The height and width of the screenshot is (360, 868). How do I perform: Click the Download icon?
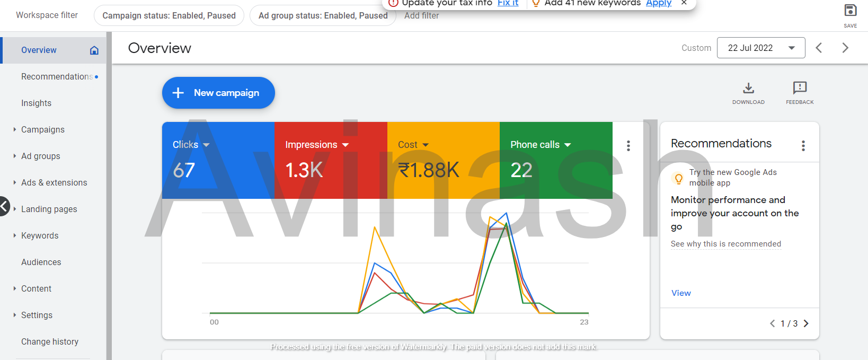coord(748,88)
